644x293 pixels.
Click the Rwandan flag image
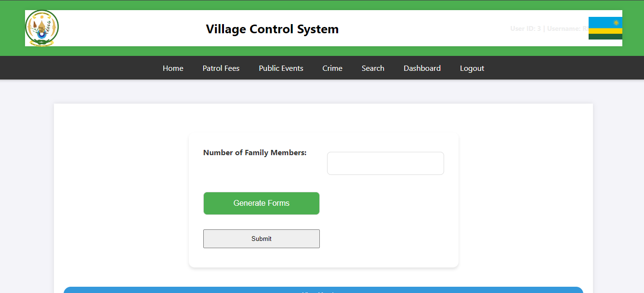pyautogui.click(x=605, y=28)
